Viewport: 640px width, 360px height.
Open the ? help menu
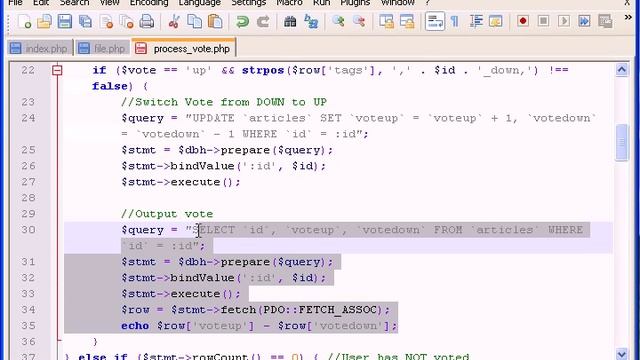click(427, 2)
